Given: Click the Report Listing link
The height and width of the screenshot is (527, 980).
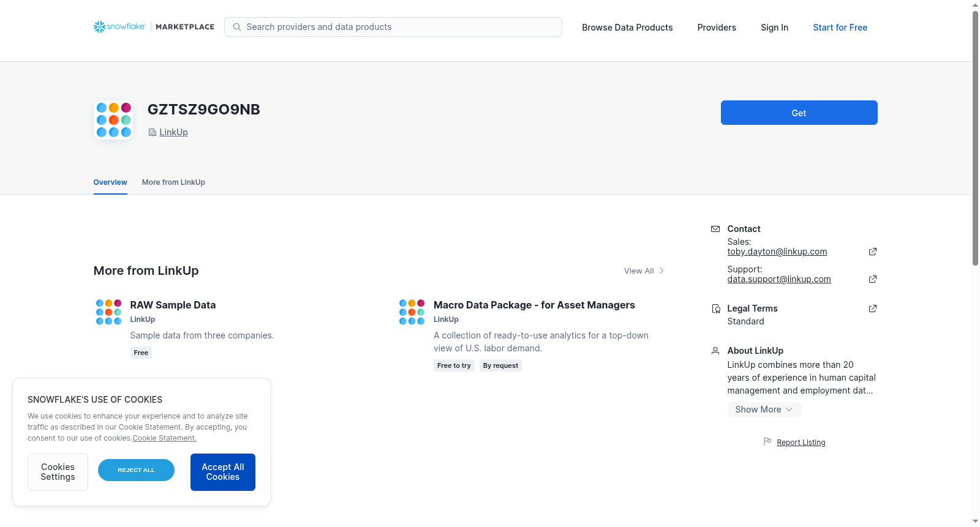Looking at the screenshot, I should click(801, 443).
